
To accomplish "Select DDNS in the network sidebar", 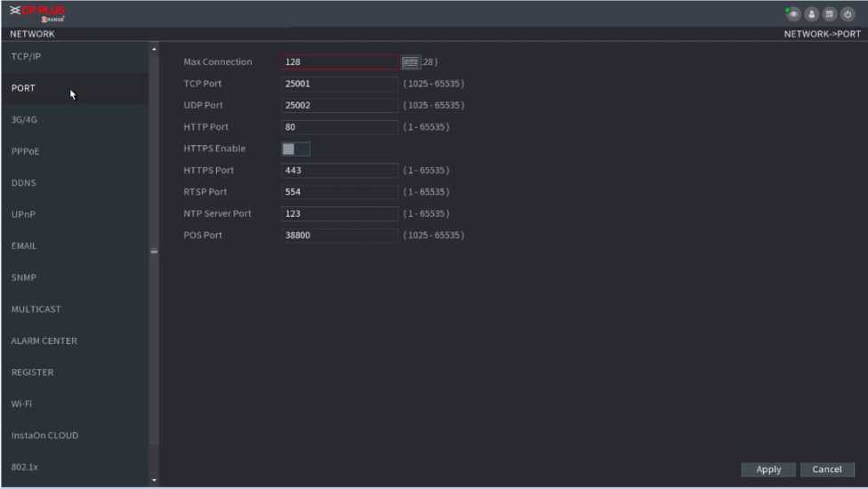I will coord(24,183).
